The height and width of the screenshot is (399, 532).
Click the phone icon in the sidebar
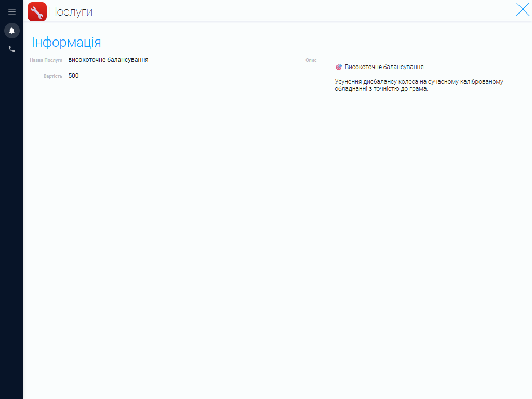(x=11, y=49)
